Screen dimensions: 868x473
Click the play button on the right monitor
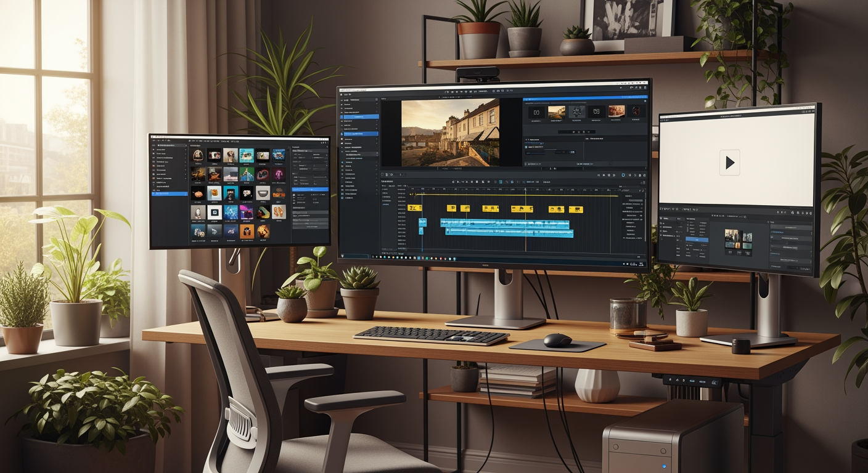click(x=730, y=163)
